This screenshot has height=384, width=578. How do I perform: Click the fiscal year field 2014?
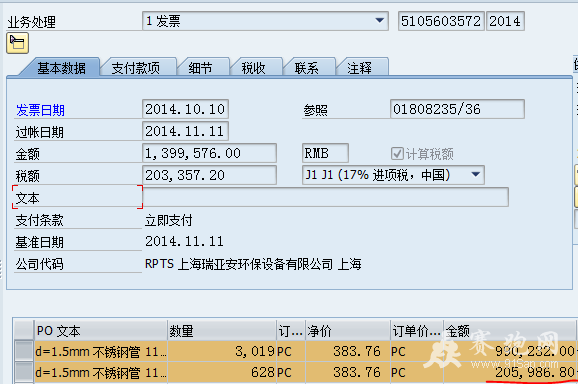pyautogui.click(x=505, y=21)
